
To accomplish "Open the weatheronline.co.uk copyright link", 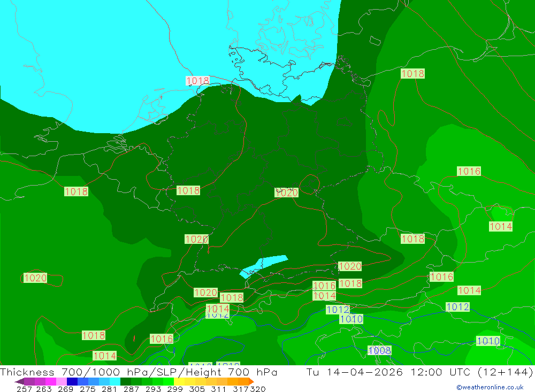I will (x=490, y=387).
